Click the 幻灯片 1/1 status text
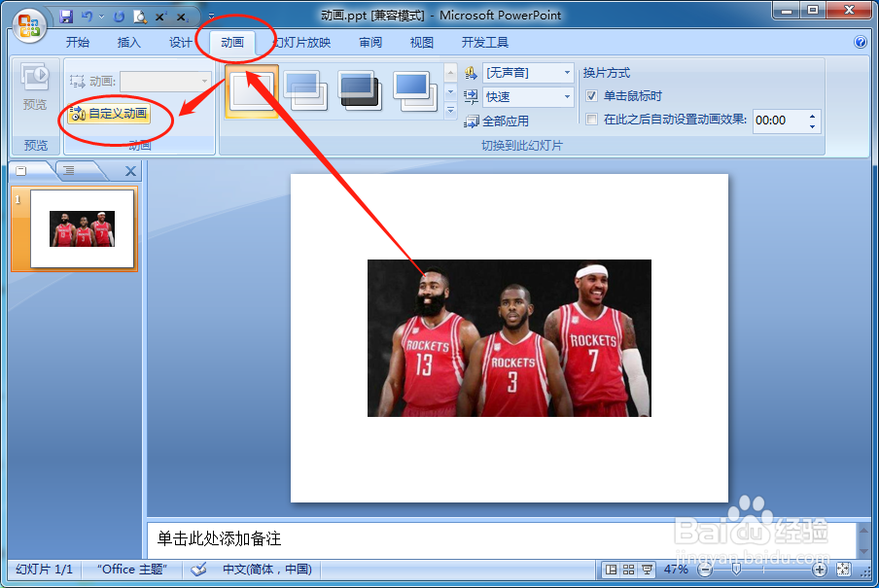 point(45,570)
